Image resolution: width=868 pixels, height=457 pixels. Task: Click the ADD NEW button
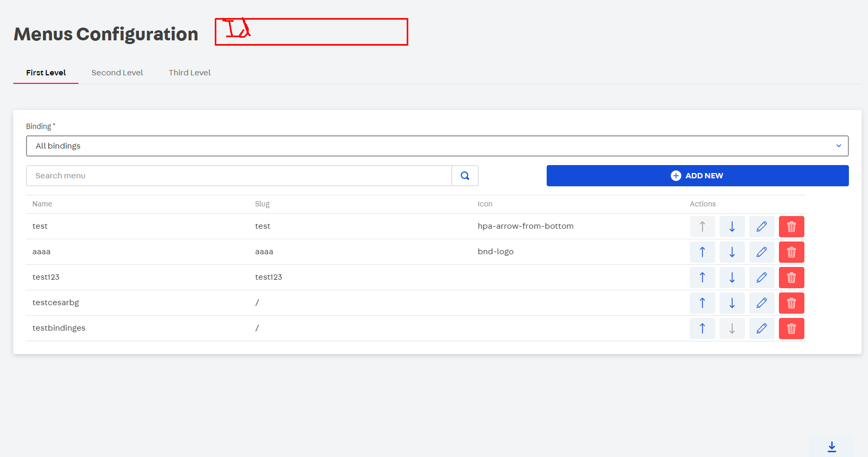[698, 176]
